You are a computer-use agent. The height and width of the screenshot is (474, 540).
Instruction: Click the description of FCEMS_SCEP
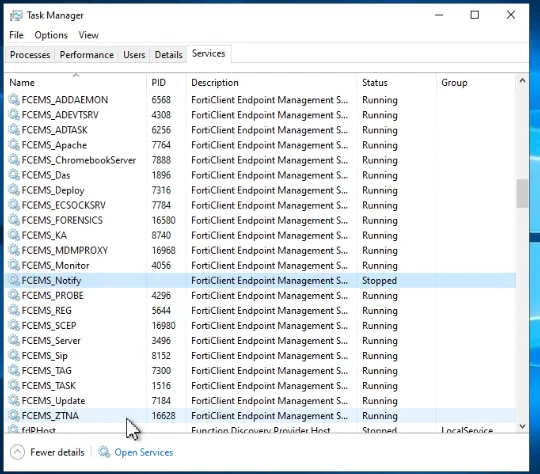[x=269, y=326]
